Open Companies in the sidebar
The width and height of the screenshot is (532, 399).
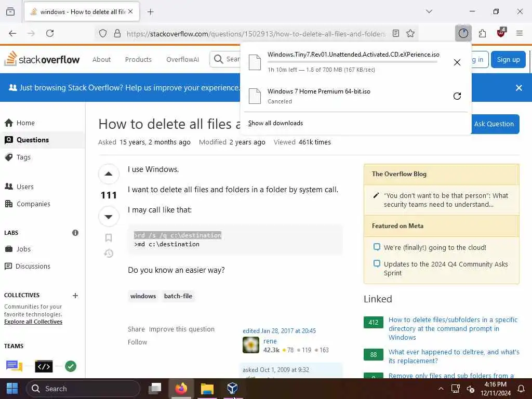pos(33,204)
